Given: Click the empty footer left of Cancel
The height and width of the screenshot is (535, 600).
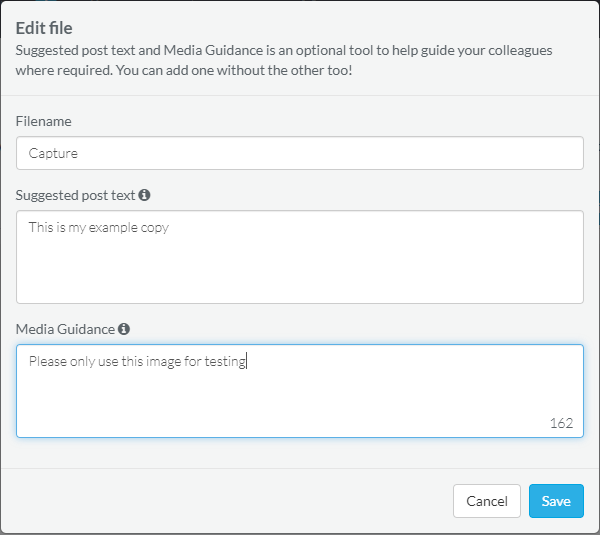Looking at the screenshot, I should [x=227, y=501].
